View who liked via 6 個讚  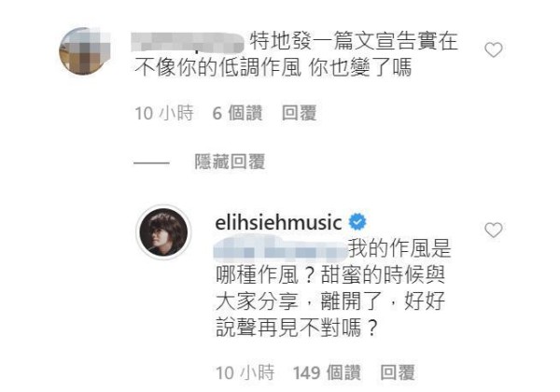pos(237,113)
